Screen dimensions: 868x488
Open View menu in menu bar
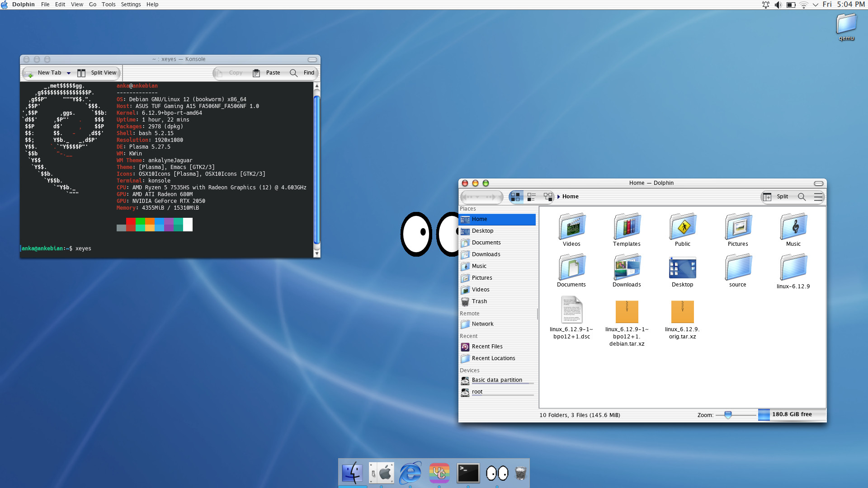[77, 5]
